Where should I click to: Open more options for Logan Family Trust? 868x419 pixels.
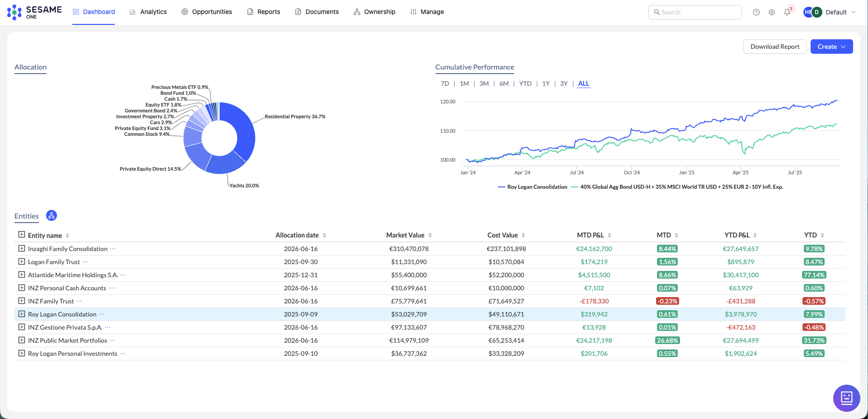(85, 262)
